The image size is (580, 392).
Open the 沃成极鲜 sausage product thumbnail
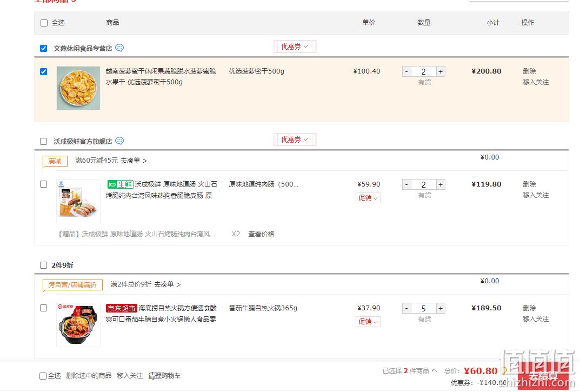point(78,201)
